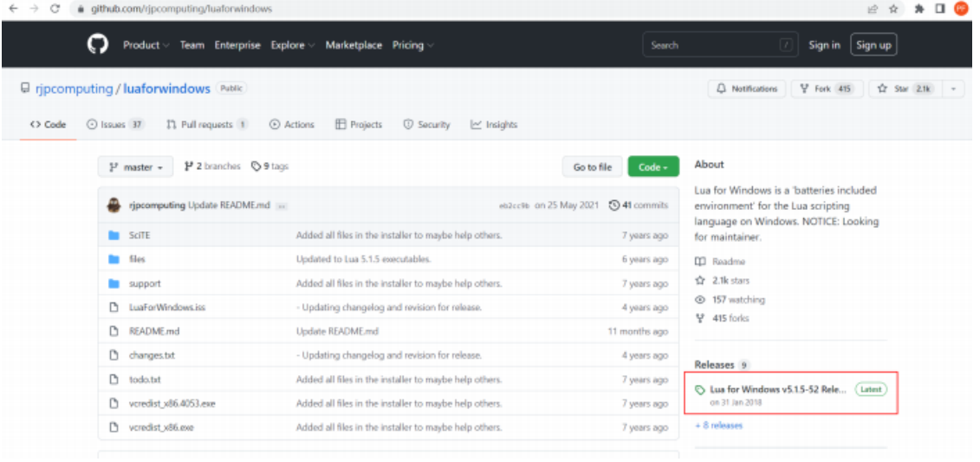Open the master branch selector
This screenshot has height=462, width=980.
point(136,167)
